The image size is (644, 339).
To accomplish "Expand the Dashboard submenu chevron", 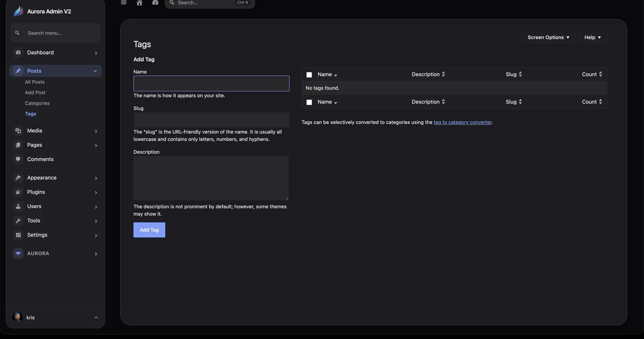I will click(96, 53).
